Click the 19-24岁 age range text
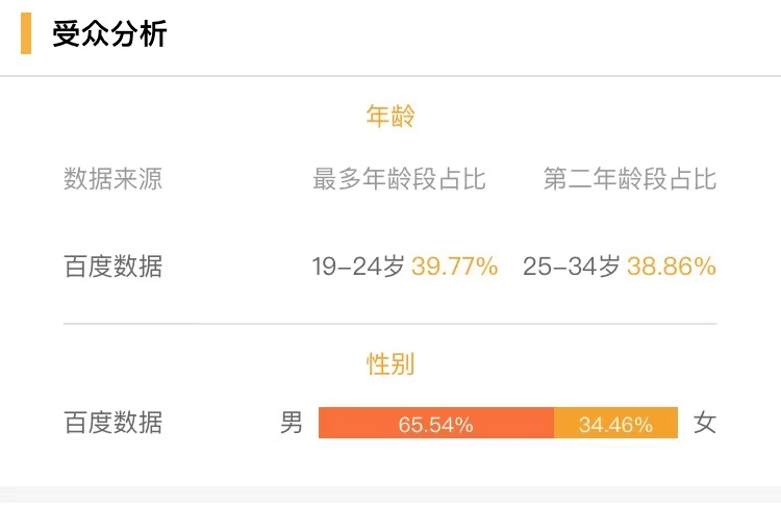 (358, 266)
